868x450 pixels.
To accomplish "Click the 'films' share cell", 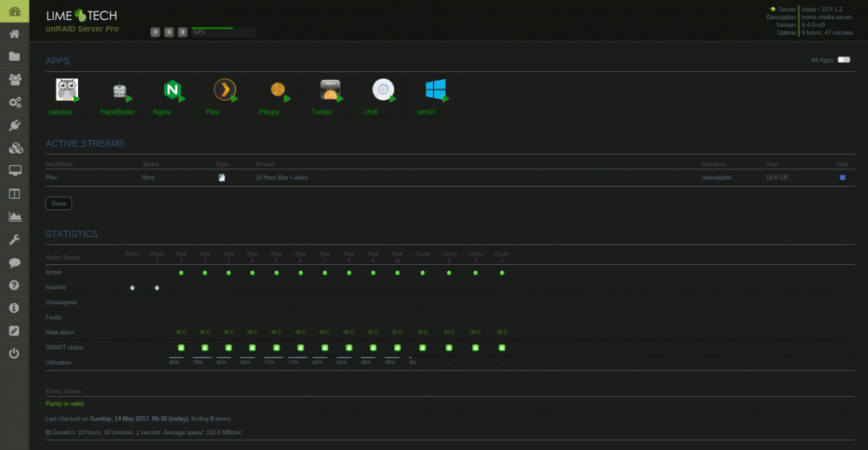I will 148,178.
